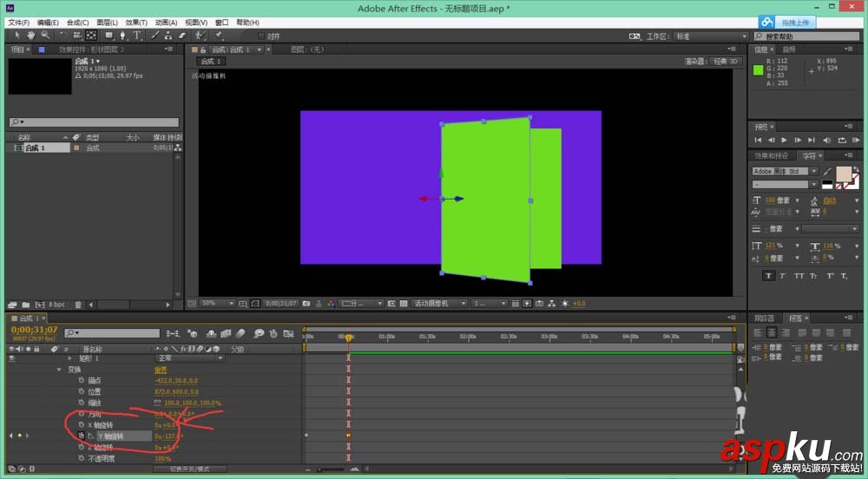Click the large fill color swatch in Character panel
868x479 pixels.
coord(844,174)
